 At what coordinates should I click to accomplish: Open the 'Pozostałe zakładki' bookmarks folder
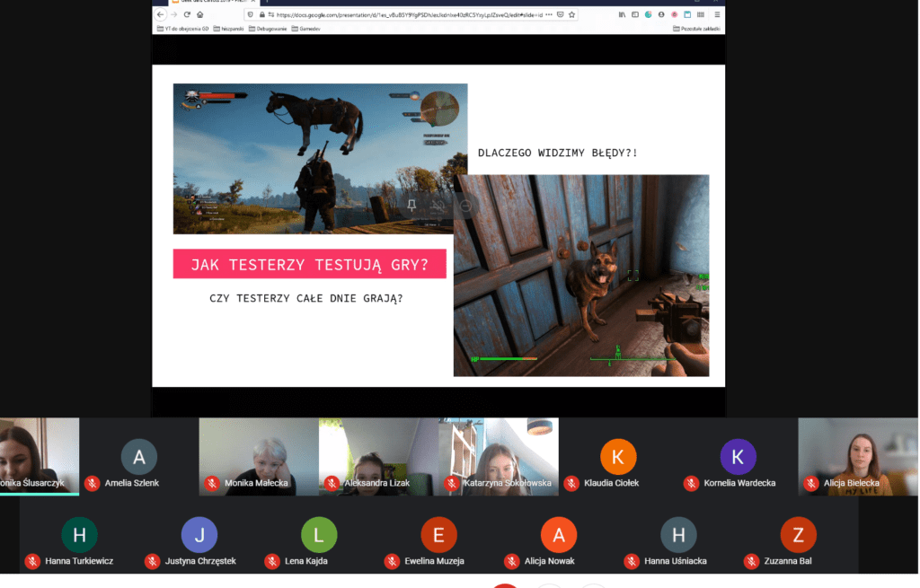click(696, 28)
